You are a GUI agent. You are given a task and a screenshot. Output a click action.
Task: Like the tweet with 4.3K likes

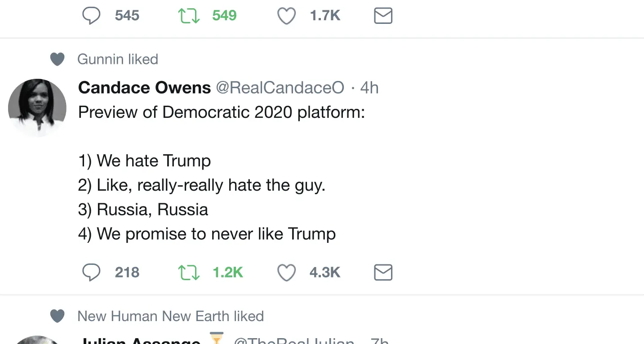(x=286, y=273)
